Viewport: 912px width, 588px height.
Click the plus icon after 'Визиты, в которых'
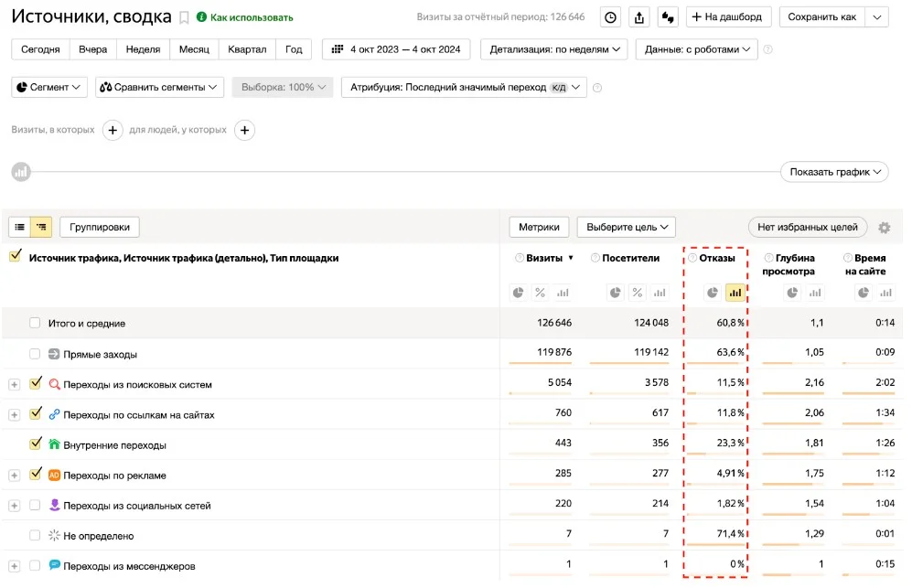[x=113, y=130]
